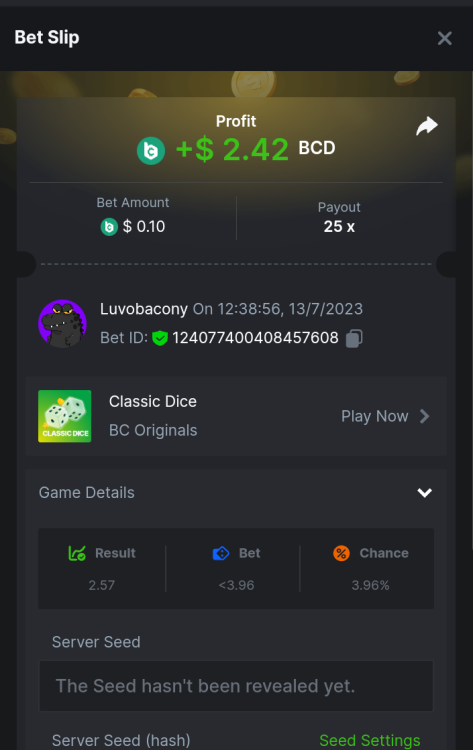Click the Luvobacony username
Viewport: 473px width, 750px height.
[143, 309]
